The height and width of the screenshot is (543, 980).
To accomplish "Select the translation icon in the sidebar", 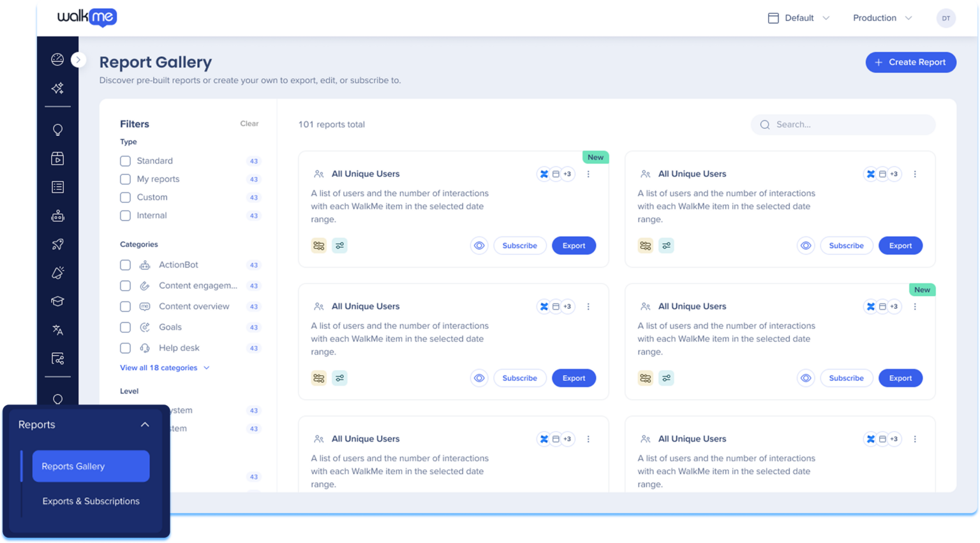I will tap(57, 329).
